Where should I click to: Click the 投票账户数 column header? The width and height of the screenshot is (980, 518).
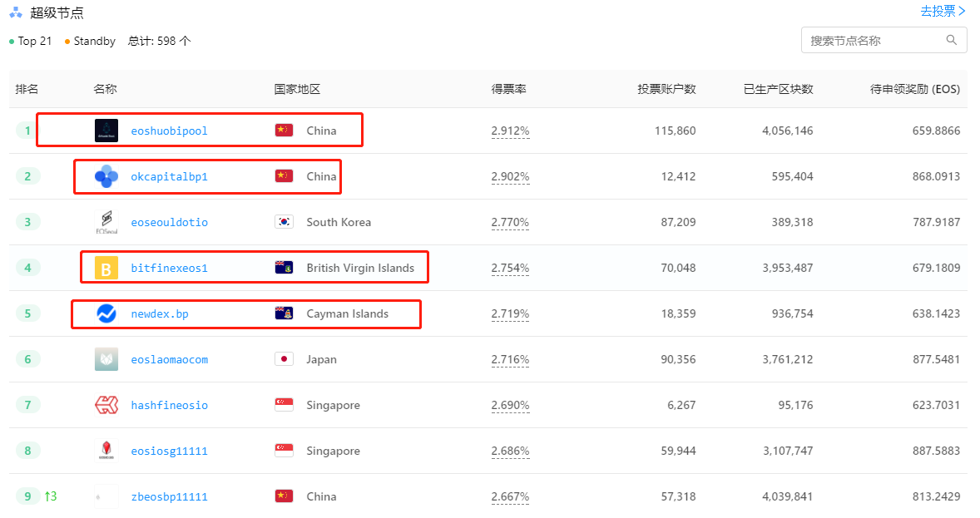666,89
